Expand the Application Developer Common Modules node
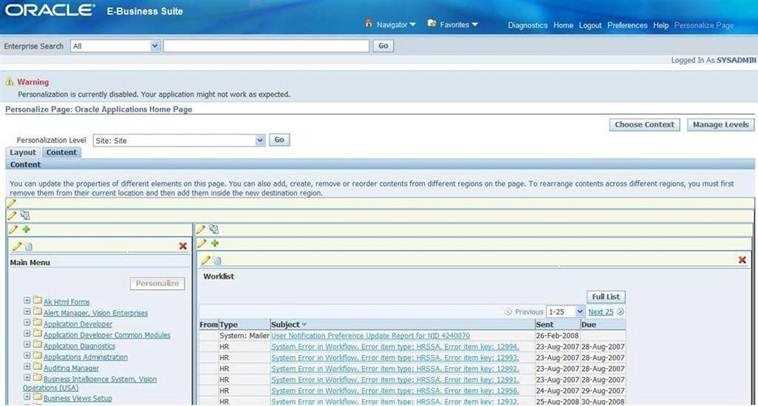The image size is (758, 406). point(27,334)
